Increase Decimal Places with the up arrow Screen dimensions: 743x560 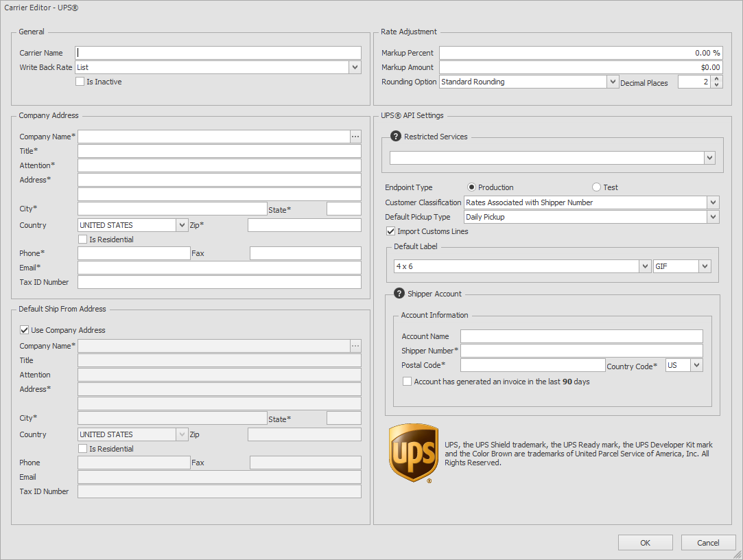717,79
